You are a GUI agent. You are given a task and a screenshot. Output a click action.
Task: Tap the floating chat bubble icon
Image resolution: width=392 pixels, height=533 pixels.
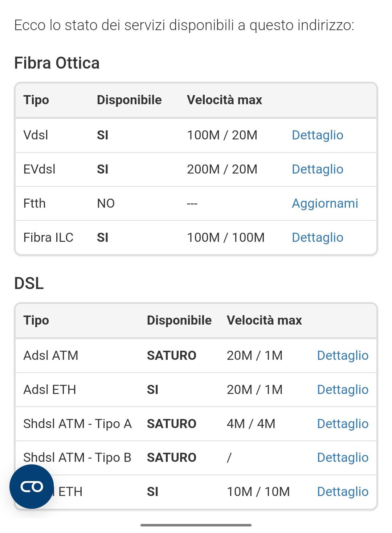[32, 487]
